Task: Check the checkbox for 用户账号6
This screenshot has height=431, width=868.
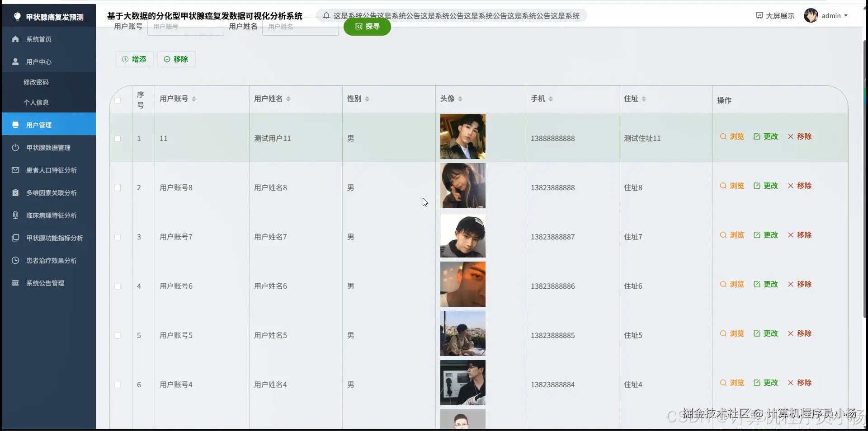Action: point(118,286)
